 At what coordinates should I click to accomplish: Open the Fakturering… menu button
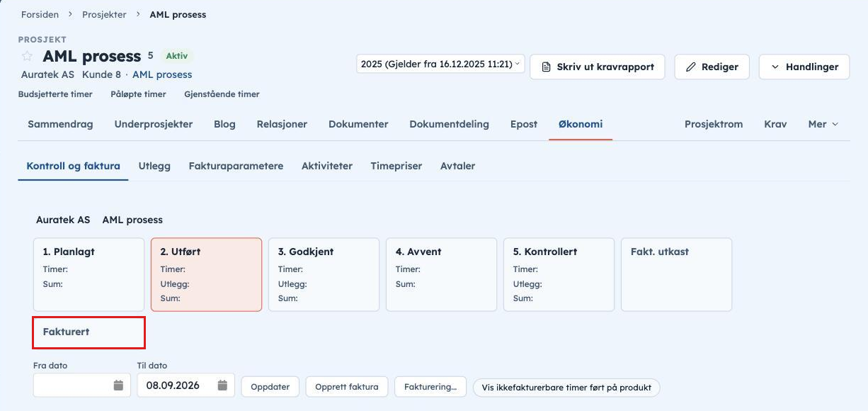pos(430,387)
